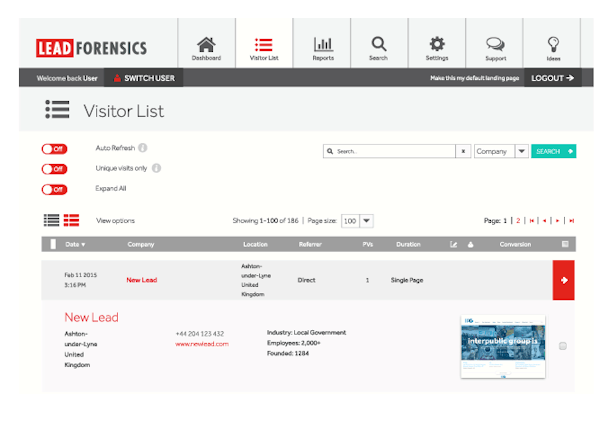Go to next page arrow icon
600x421 pixels.
[558, 221]
